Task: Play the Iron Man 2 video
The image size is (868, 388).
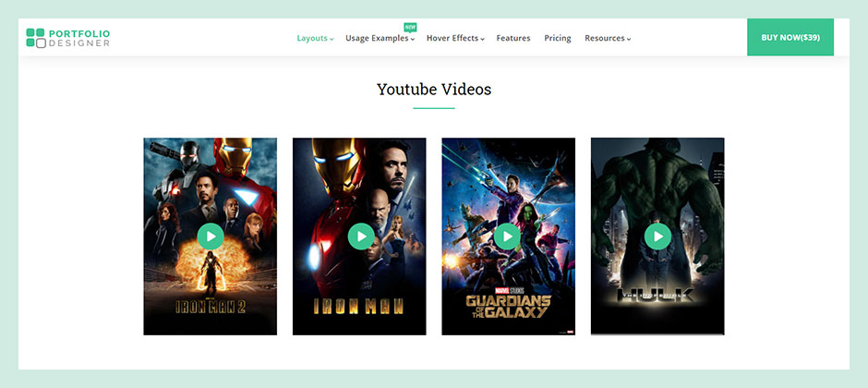Action: 211,236
